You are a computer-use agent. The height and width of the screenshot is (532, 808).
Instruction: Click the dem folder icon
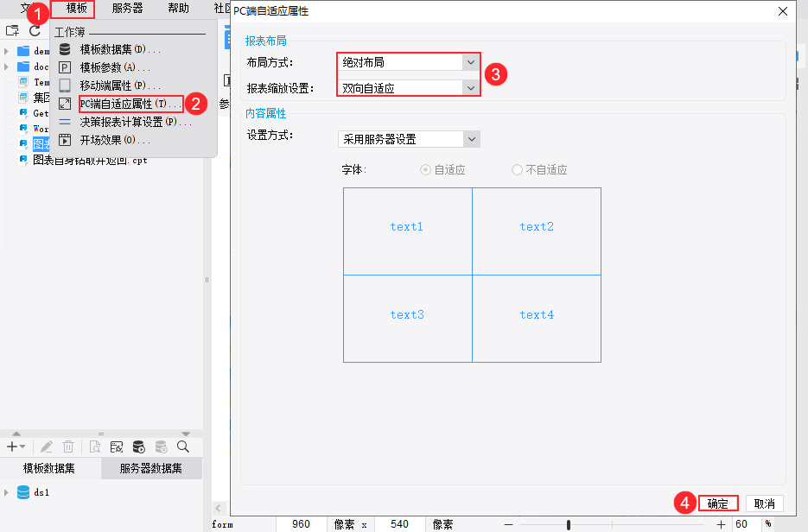coord(23,51)
